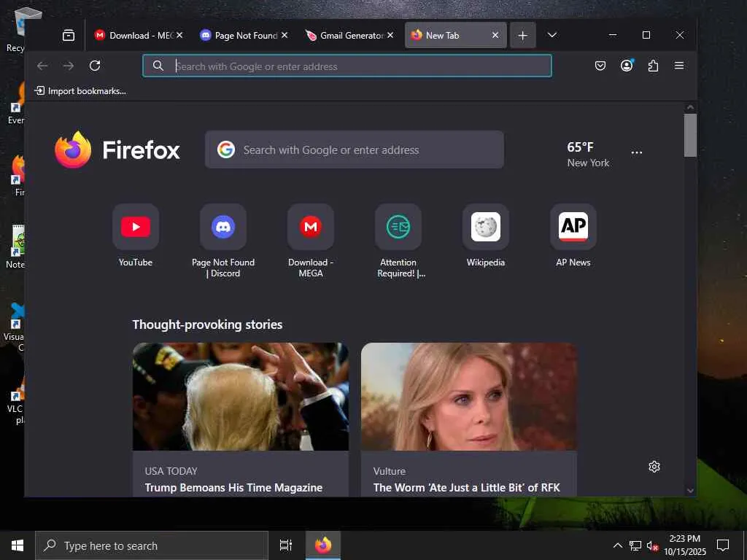Show hidden system tray icons
Screen dimensions: 747x560
(617, 545)
